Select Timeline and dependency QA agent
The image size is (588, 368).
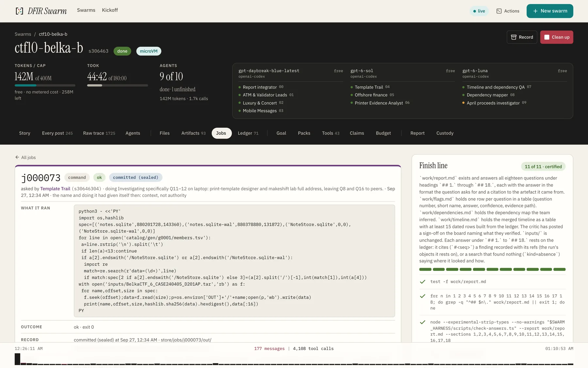click(x=497, y=87)
